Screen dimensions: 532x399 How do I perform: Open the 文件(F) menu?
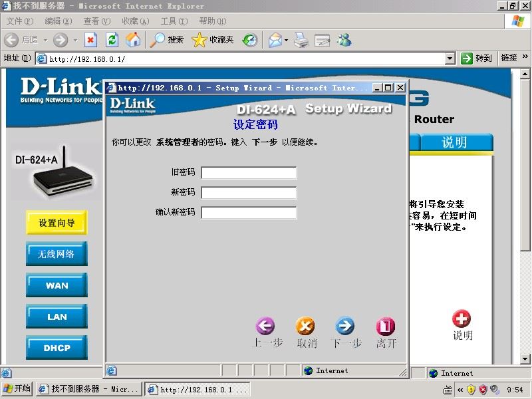[x=20, y=21]
